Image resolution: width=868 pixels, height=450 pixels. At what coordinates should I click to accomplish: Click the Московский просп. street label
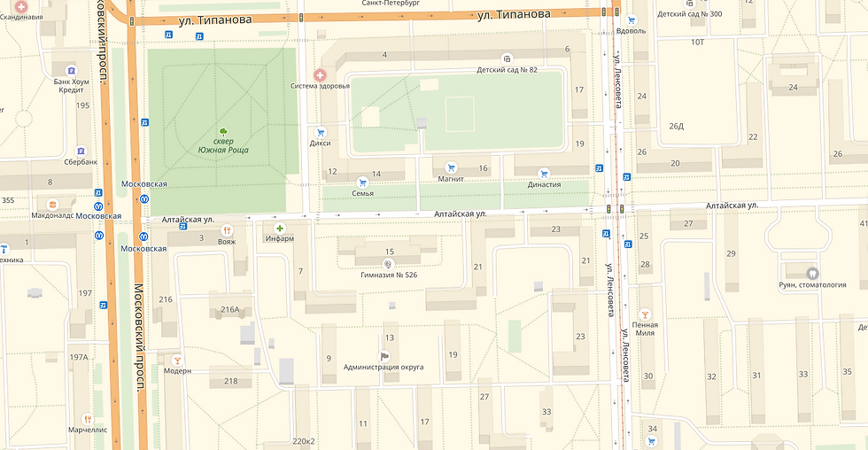[139, 337]
